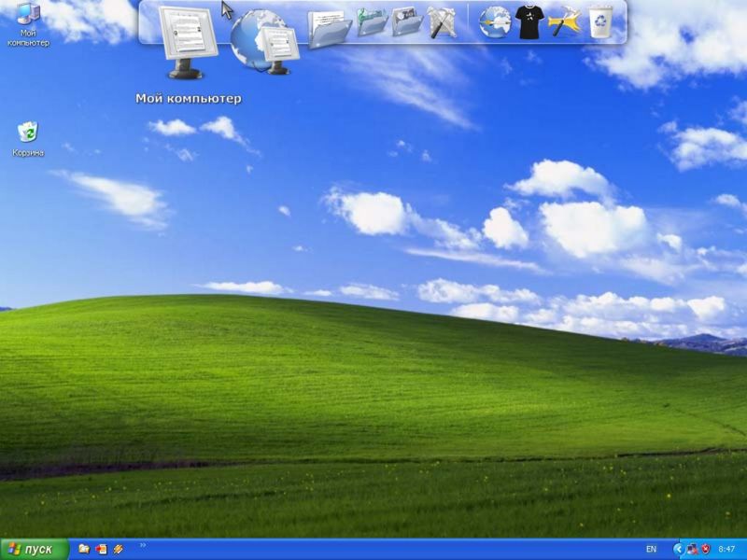This screenshot has height=560, width=747.
Task: Expand hidden system tray icons arrow
Action: pyautogui.click(x=678, y=550)
